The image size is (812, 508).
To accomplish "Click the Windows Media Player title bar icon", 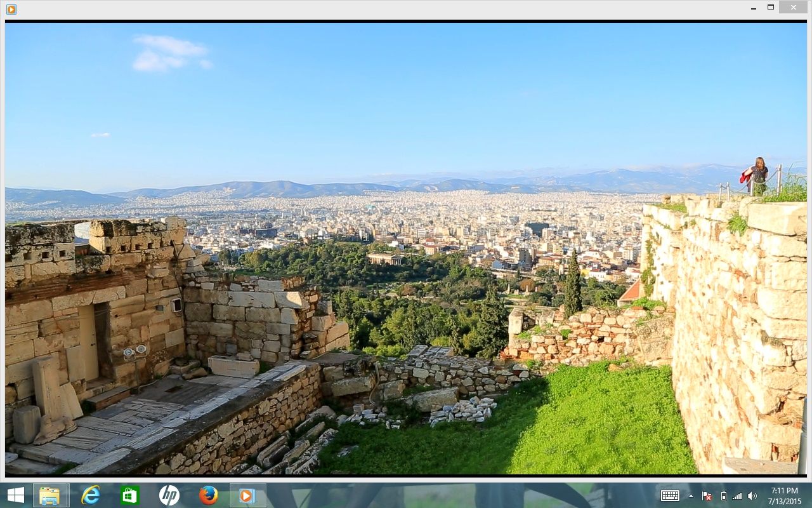I will pyautogui.click(x=11, y=9).
